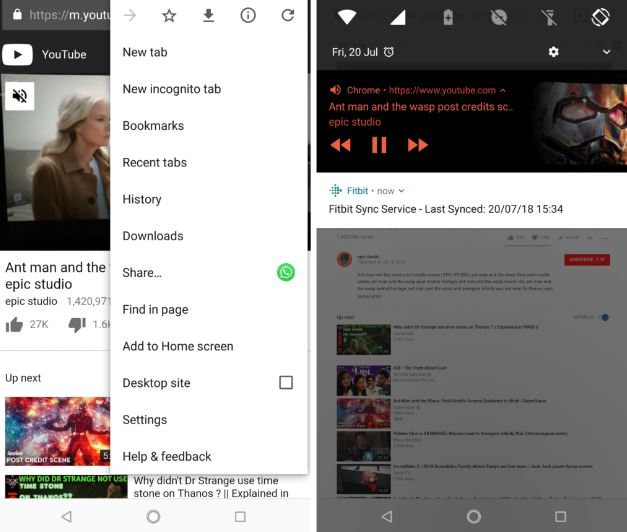Like the video with thumbs up
The width and height of the screenshot is (627, 532).
click(x=14, y=324)
